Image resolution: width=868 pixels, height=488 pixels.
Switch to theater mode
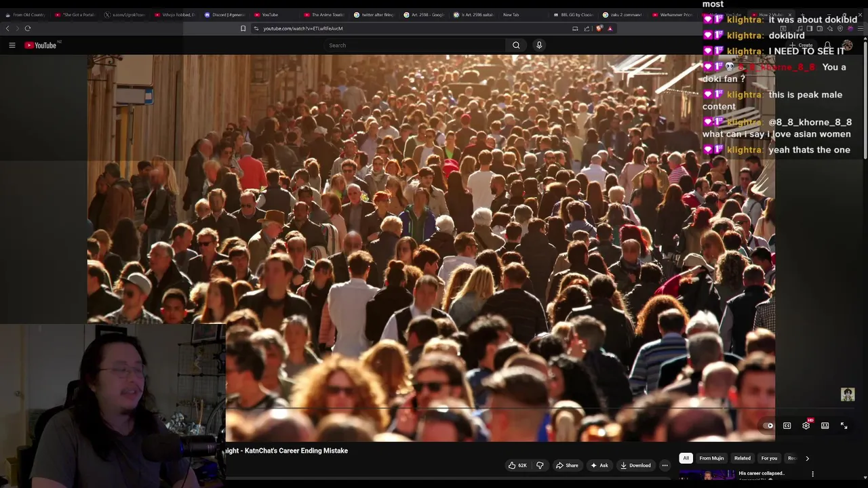(825, 426)
